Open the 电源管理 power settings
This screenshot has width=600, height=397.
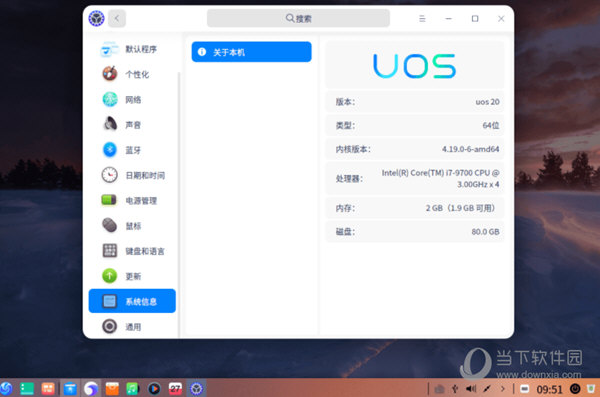point(132,201)
